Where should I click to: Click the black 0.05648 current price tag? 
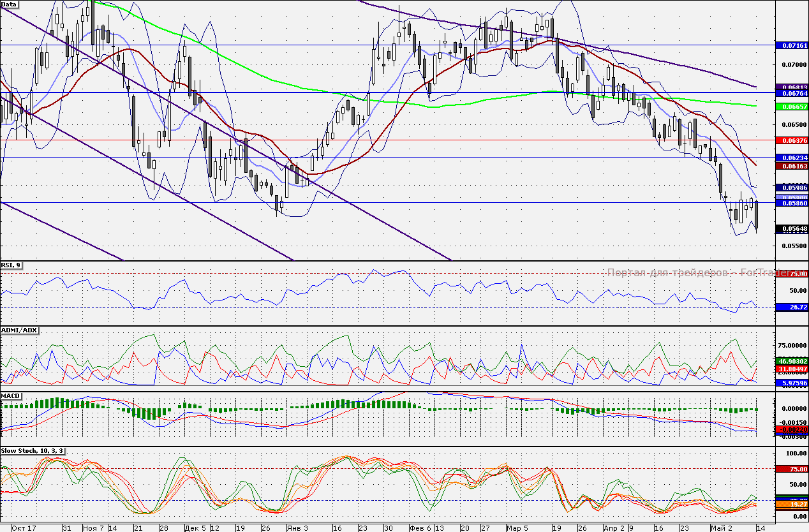pyautogui.click(x=790, y=229)
